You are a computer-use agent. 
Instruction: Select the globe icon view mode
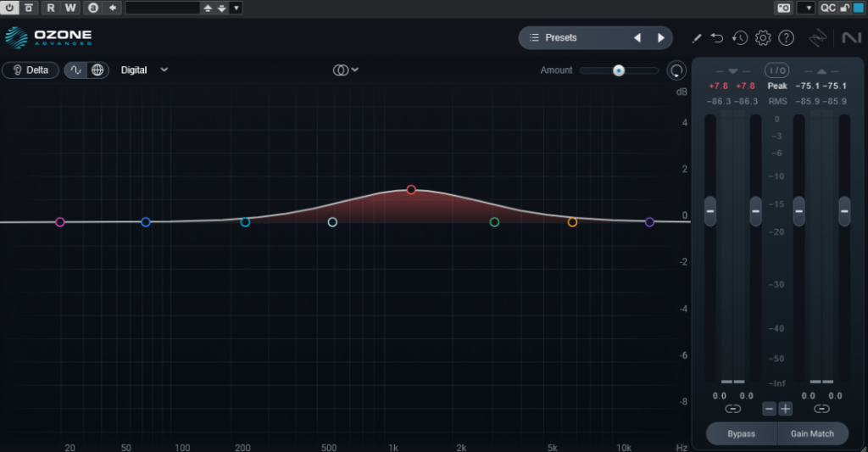click(x=98, y=70)
